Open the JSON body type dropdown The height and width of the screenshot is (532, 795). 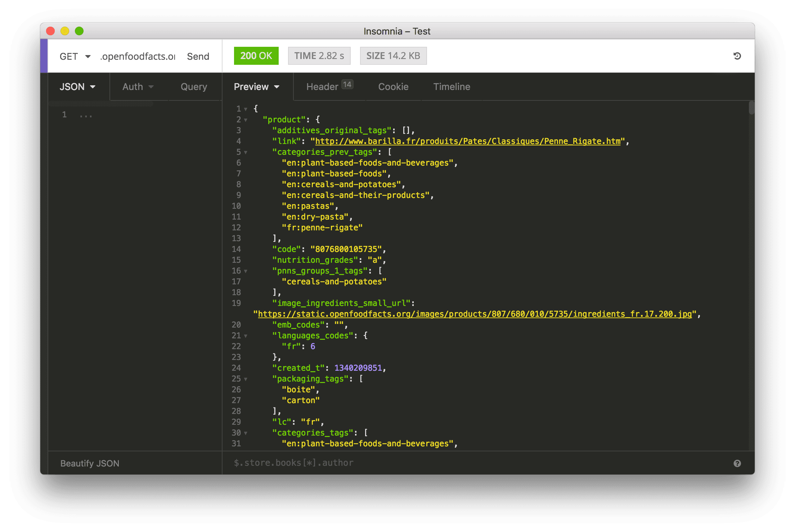pos(77,87)
